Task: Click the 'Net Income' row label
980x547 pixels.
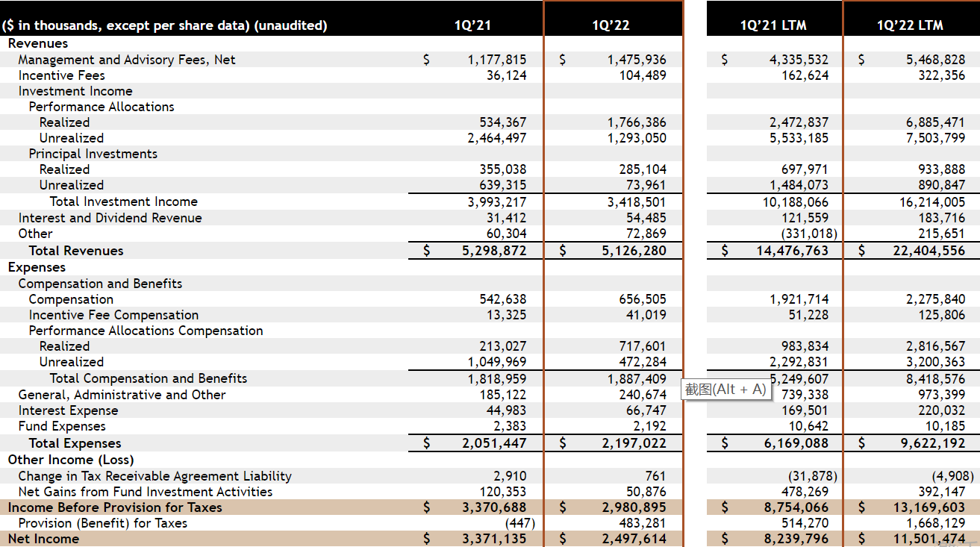Action: coord(43,539)
